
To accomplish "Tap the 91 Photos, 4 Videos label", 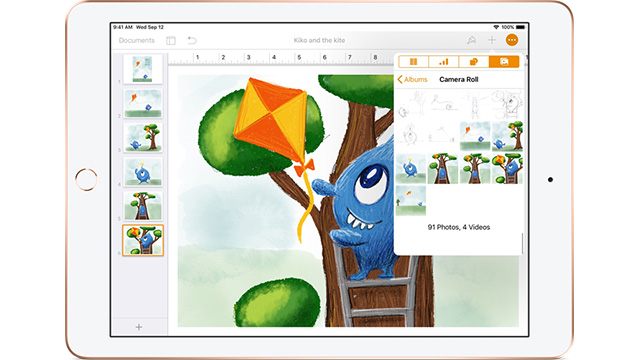I will pyautogui.click(x=458, y=227).
